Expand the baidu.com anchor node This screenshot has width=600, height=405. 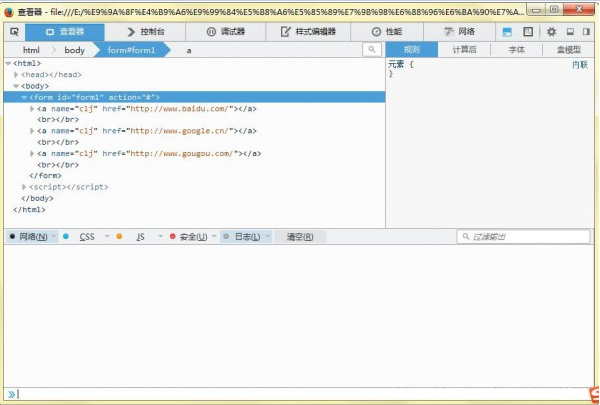pyautogui.click(x=32, y=108)
